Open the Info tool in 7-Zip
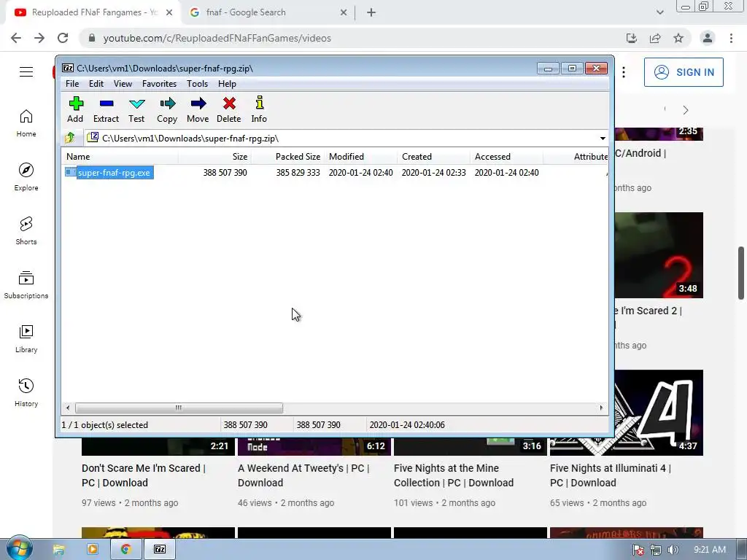 259,109
